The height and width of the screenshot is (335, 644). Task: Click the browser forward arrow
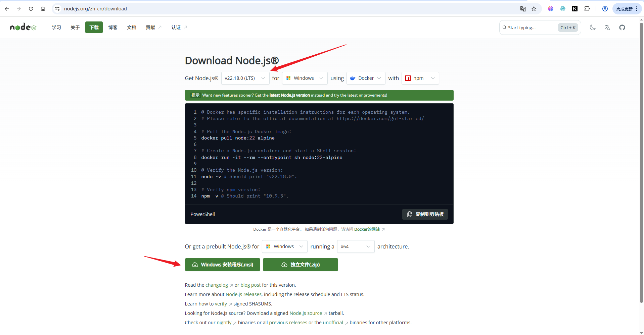pyautogui.click(x=19, y=9)
